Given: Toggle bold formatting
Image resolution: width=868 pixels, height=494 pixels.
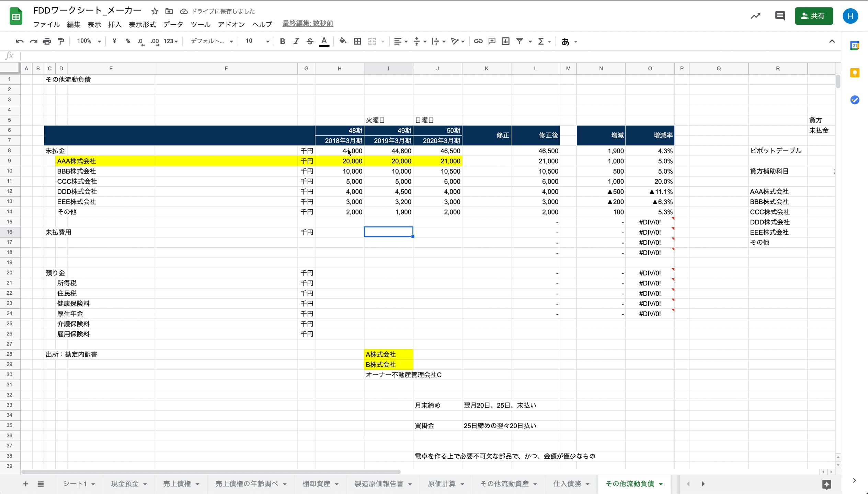Looking at the screenshot, I should pyautogui.click(x=282, y=41).
